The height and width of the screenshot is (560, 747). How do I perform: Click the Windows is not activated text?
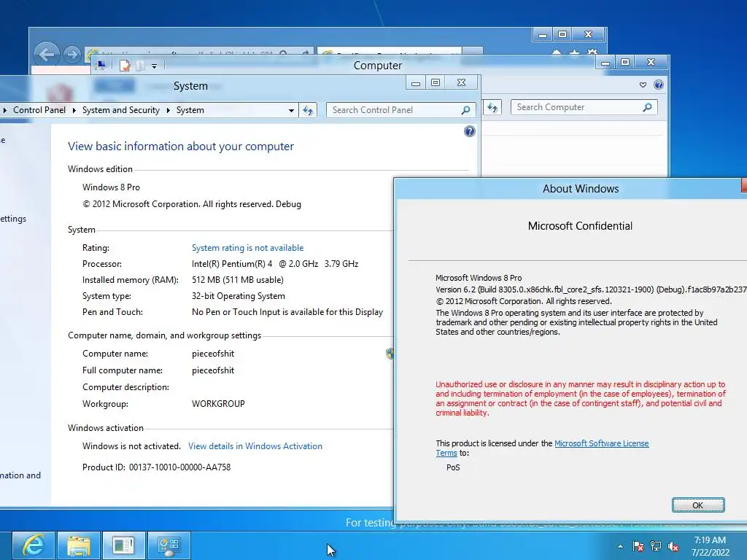click(131, 446)
